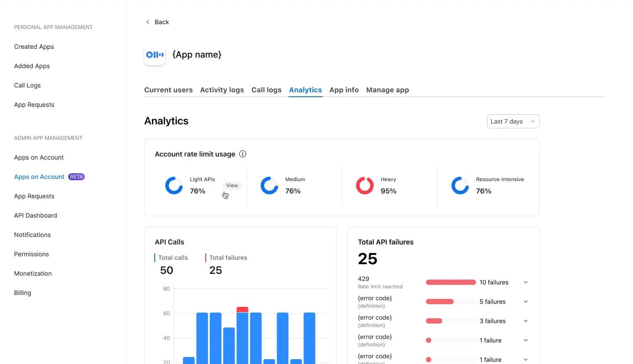Open Created Apps in the sidebar
The image size is (633, 364).
(34, 47)
